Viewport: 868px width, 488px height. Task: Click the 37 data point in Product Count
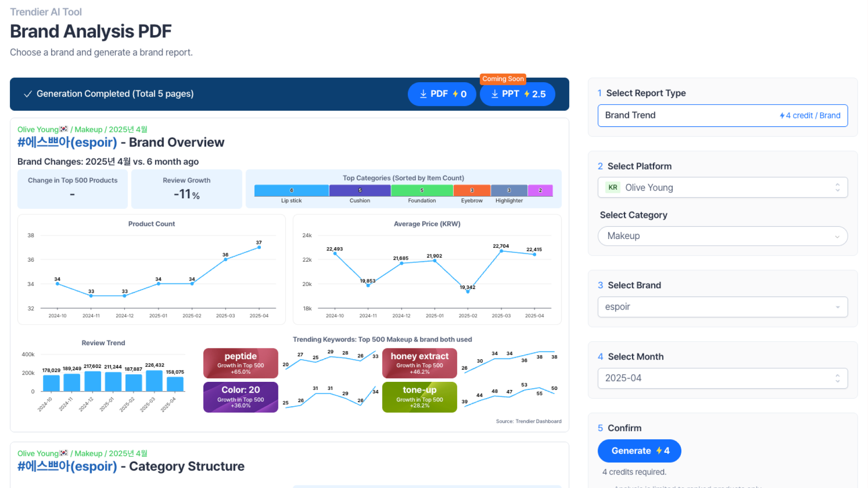point(259,247)
